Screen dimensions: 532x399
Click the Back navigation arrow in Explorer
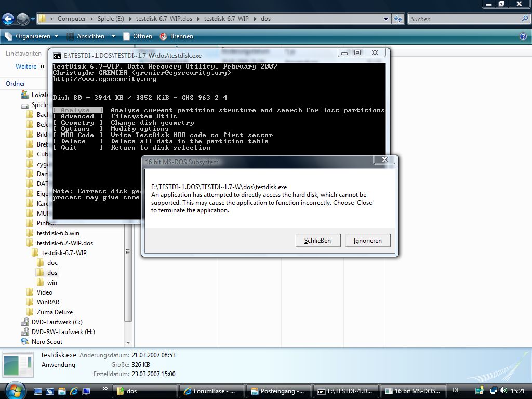(x=8, y=19)
